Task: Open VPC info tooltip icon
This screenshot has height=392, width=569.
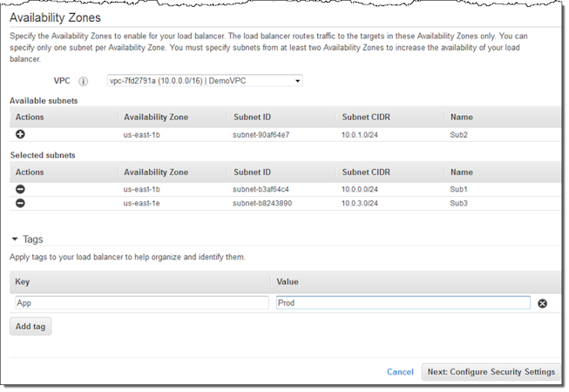Action: tap(83, 81)
